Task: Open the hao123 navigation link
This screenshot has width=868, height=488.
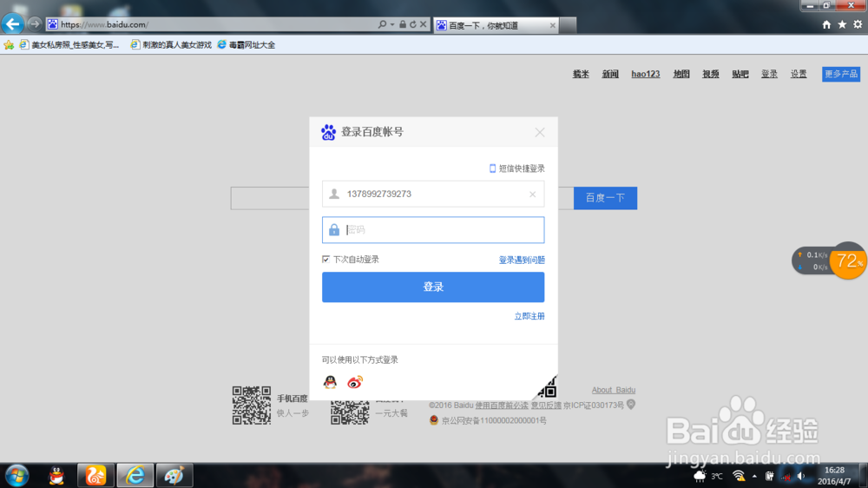Action: pos(646,74)
